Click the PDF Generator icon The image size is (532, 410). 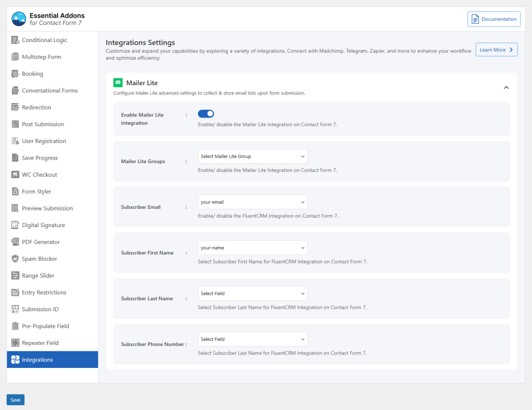point(15,242)
